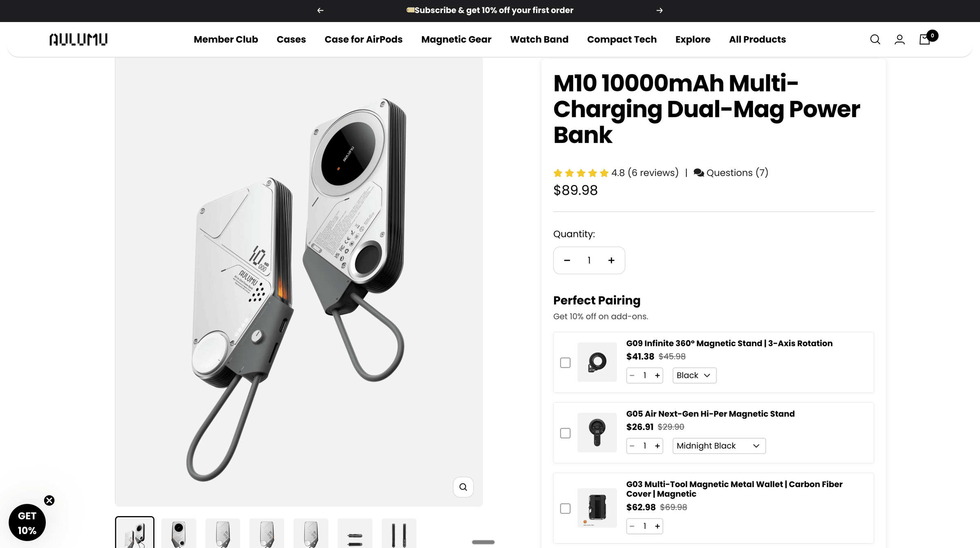The image size is (980, 548).
Task: Open the search magnifier icon in header
Action: [875, 40]
